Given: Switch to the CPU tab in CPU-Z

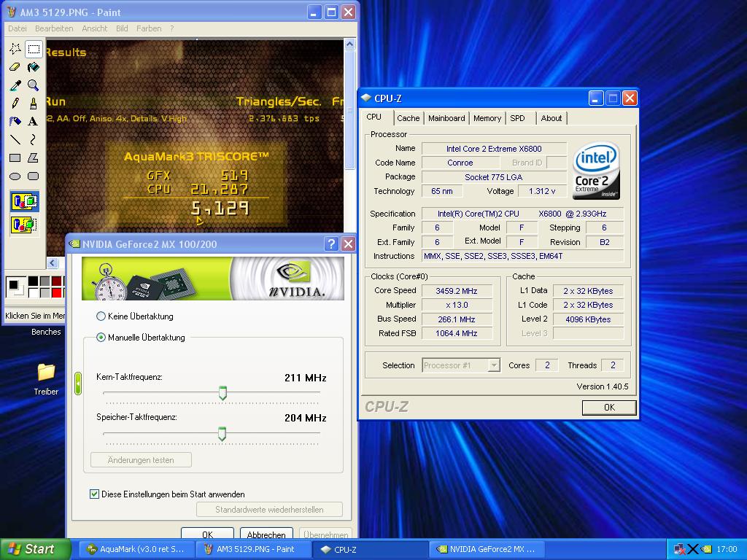Looking at the screenshot, I should pos(374,117).
